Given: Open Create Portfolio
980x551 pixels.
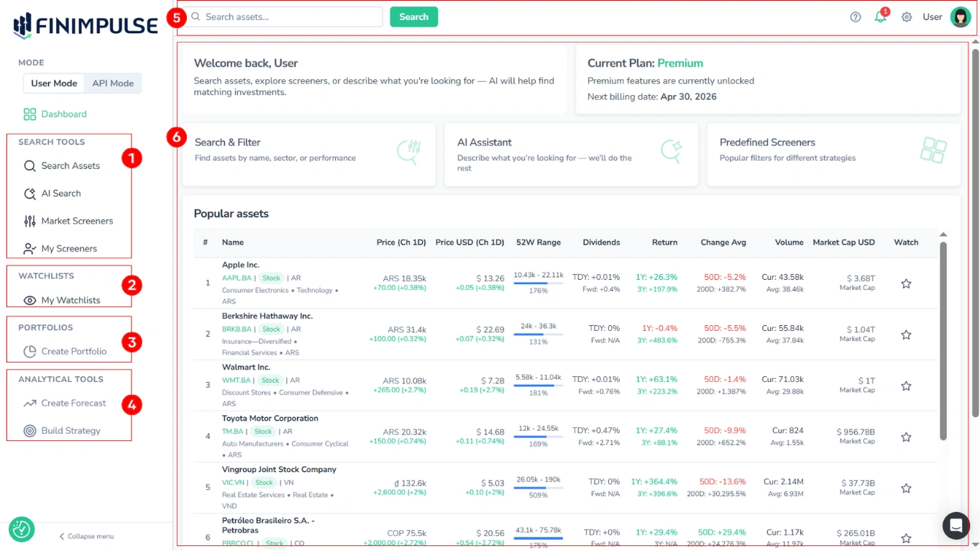Looking at the screenshot, I should [74, 352].
